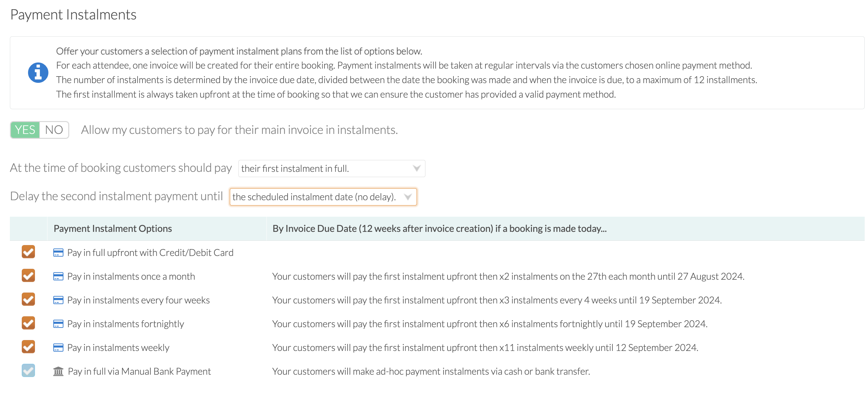Switch instalments toggle to NO
This screenshot has width=868, height=407.
click(54, 130)
